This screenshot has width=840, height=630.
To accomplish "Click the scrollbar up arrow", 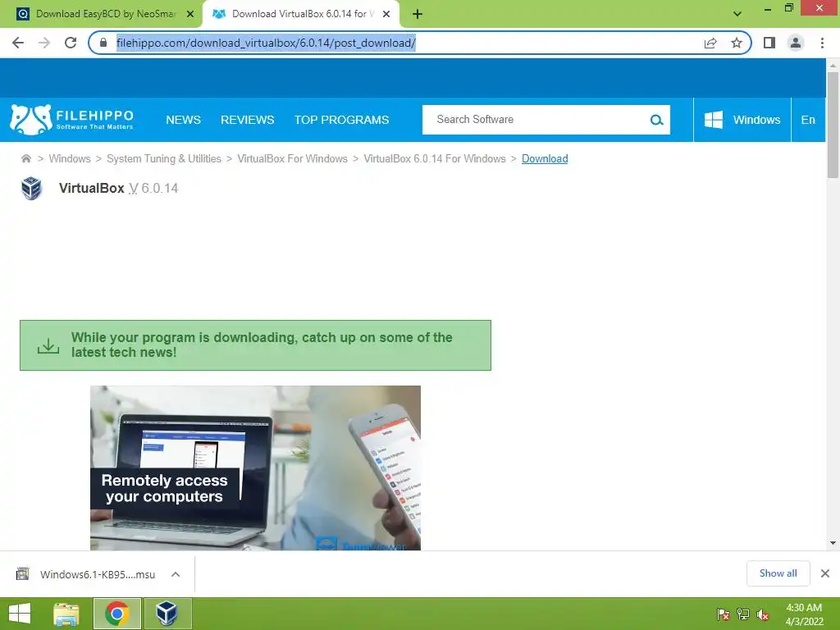I will (833, 66).
